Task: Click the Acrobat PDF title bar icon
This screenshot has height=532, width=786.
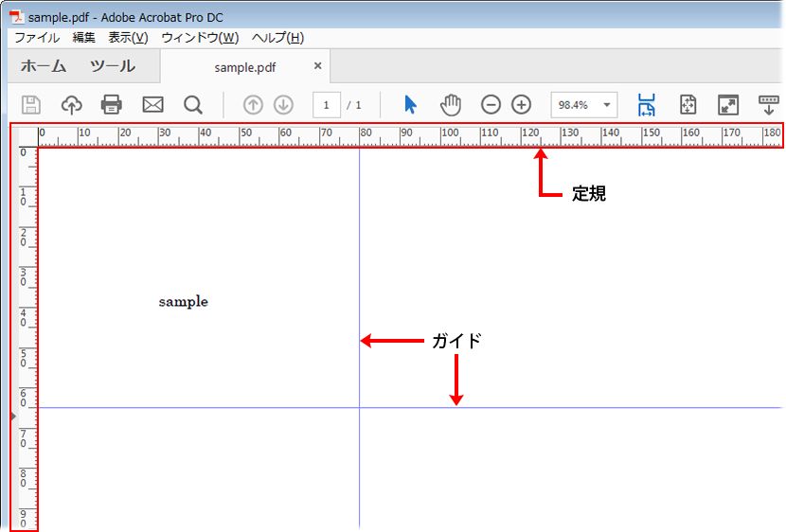Action: (x=17, y=17)
